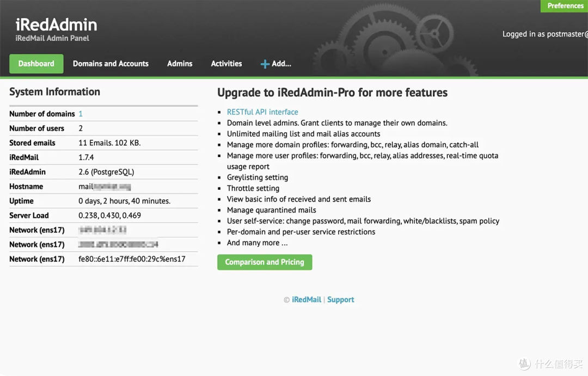Open the Add... menu
Screen dimensions: 588x376
click(x=276, y=64)
